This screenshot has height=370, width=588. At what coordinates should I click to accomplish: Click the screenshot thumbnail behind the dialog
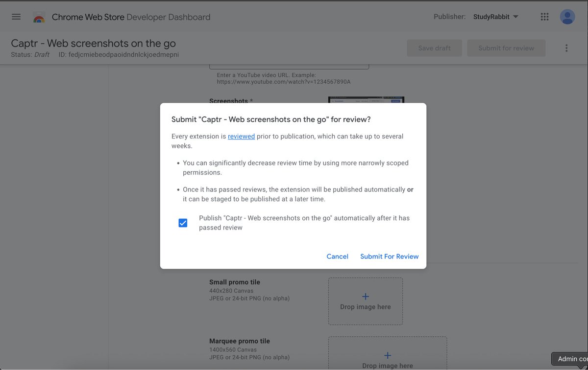tap(366, 100)
